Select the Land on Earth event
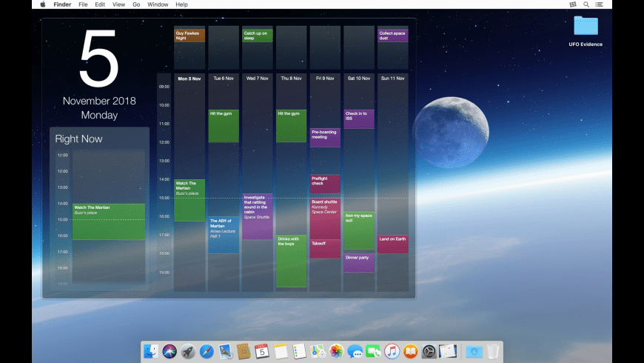Viewport: 644px width, 363px height. tap(393, 244)
